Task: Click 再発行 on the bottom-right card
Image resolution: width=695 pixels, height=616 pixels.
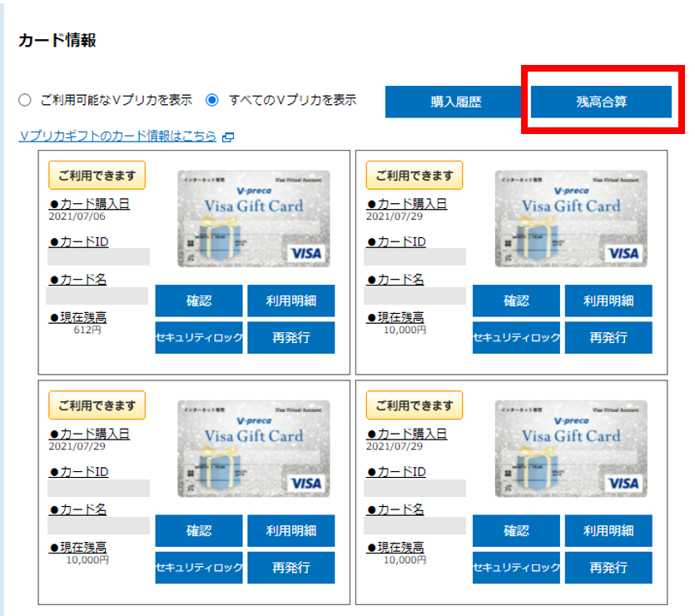Action: coord(608,568)
